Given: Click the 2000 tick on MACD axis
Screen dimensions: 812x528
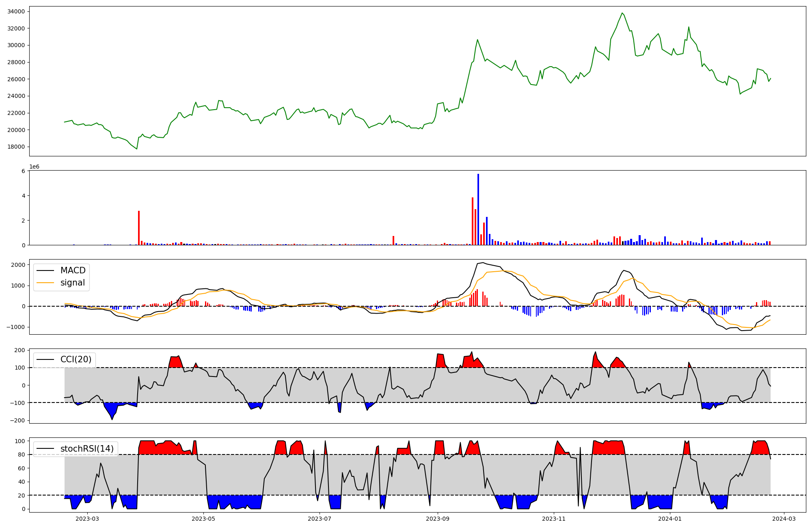Looking at the screenshot, I should tap(18, 265).
